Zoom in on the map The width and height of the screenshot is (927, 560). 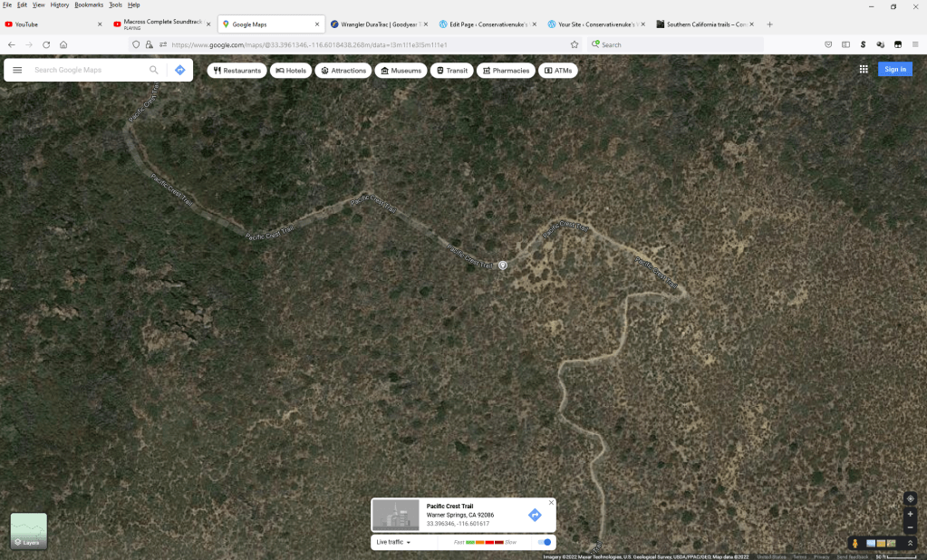tap(910, 514)
